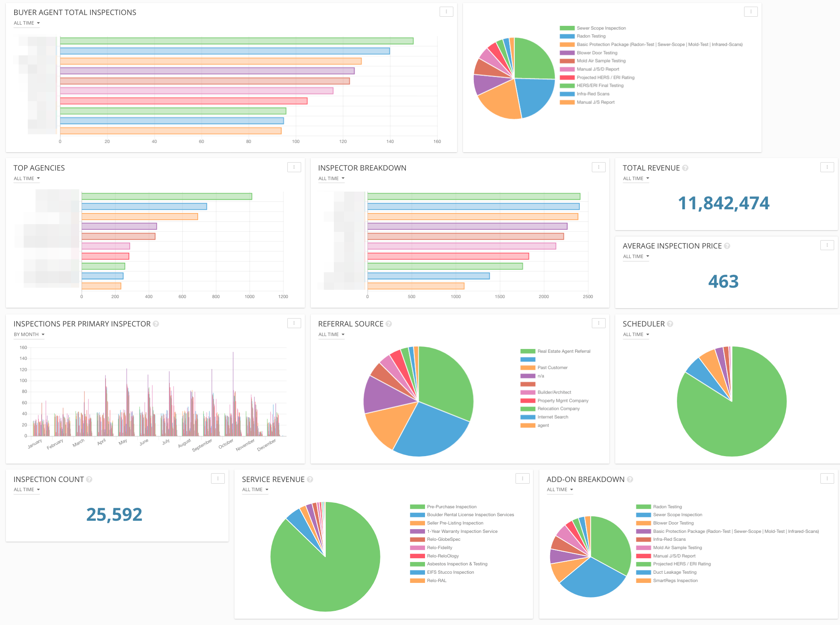Toggle Seller Pre-Listing Inspection legend entry
Viewport: 840px width, 625px height.
pos(447,523)
